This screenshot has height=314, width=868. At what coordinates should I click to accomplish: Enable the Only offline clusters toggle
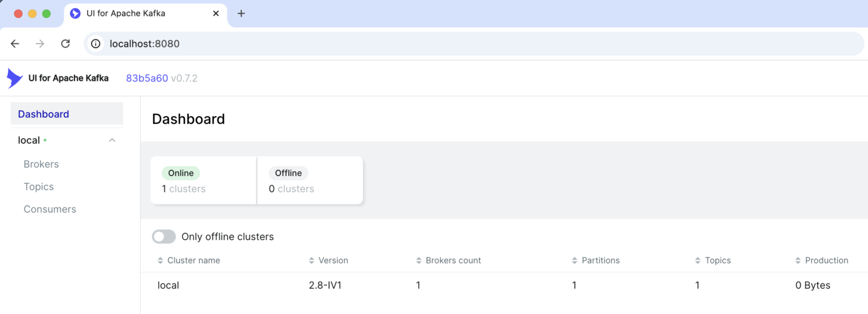(164, 236)
